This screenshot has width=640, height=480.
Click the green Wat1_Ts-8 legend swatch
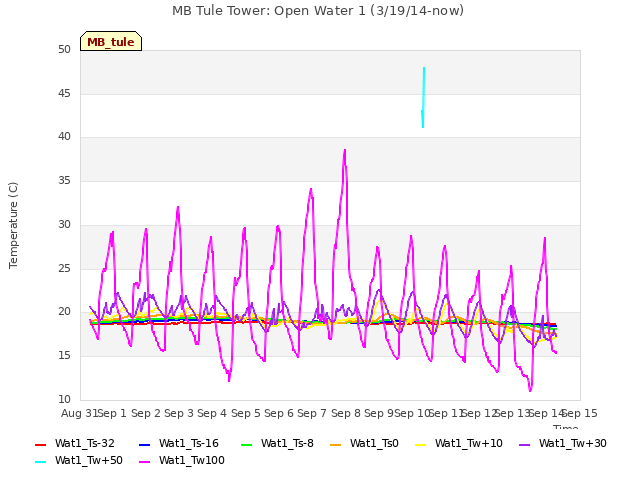(x=247, y=445)
